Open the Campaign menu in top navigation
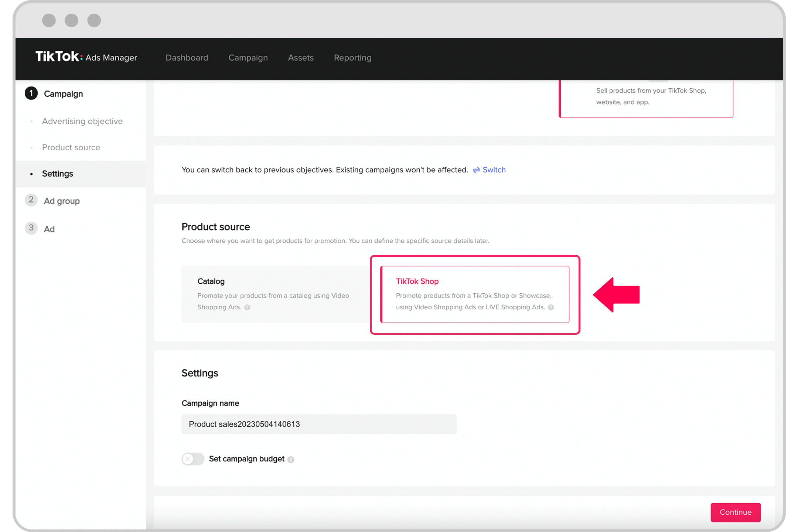This screenshot has height=532, width=798. [248, 58]
